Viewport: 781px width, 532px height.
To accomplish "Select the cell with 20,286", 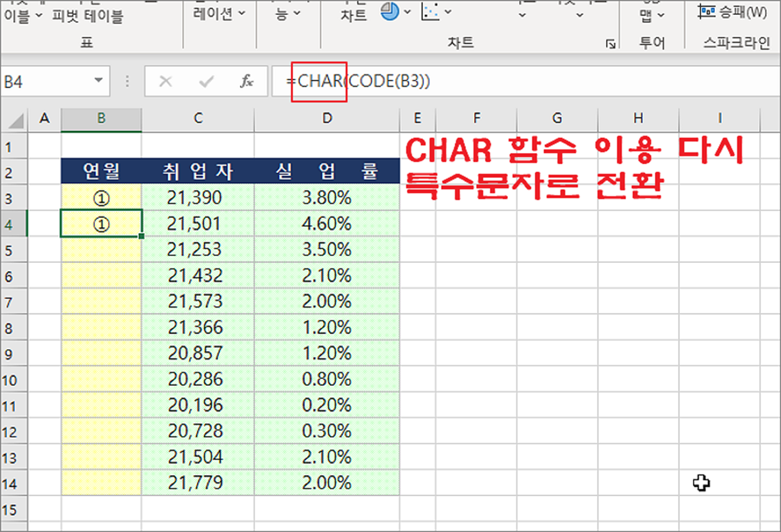I will [198, 379].
